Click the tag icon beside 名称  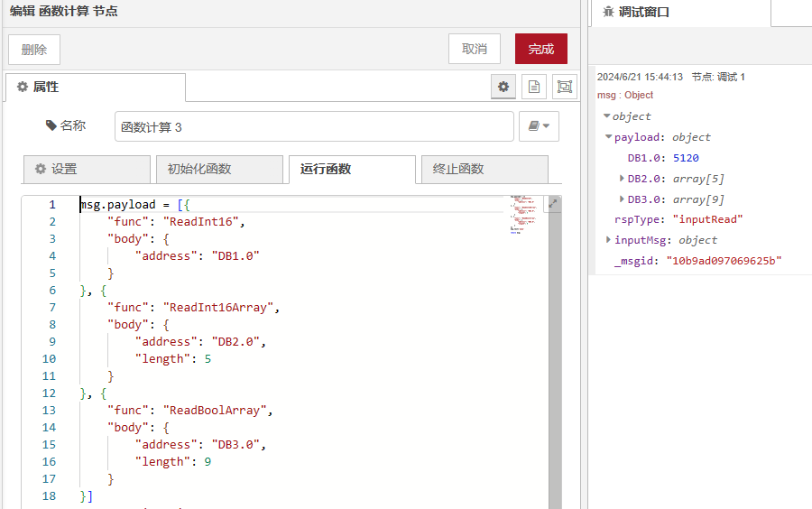tap(51, 126)
